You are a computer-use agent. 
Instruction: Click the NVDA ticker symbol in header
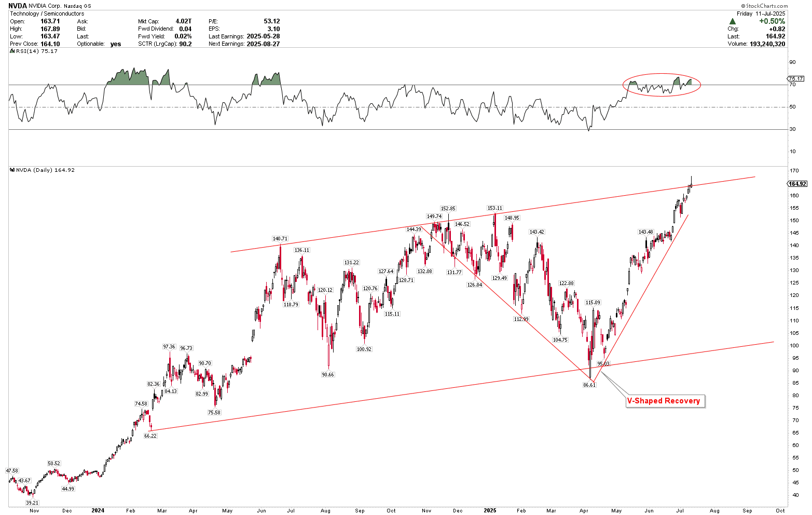(18, 6)
